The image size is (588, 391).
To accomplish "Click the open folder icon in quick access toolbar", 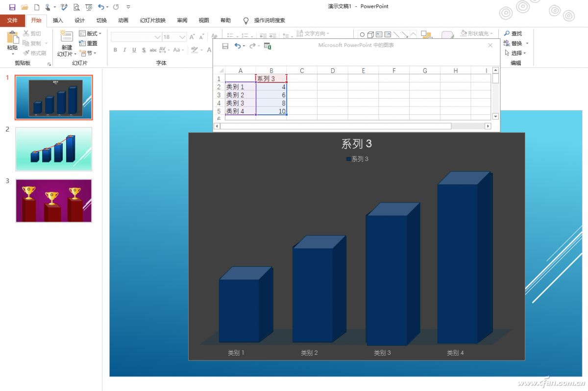I will pos(24,7).
